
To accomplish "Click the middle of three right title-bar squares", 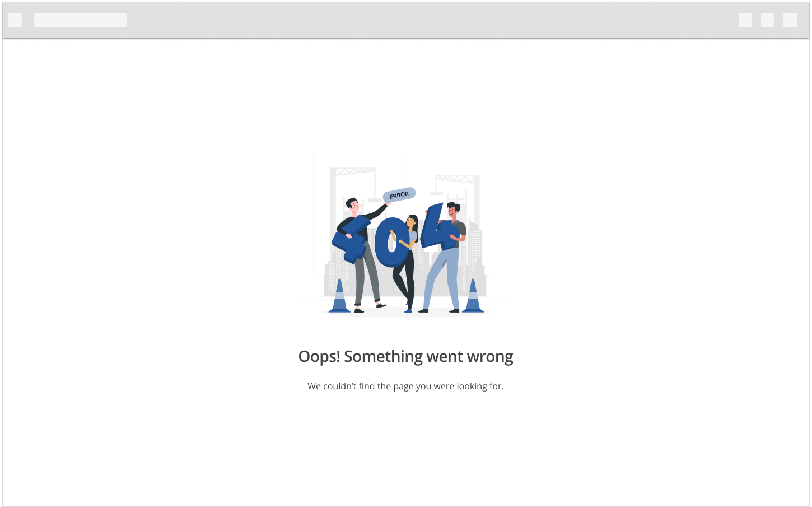I will click(x=767, y=20).
